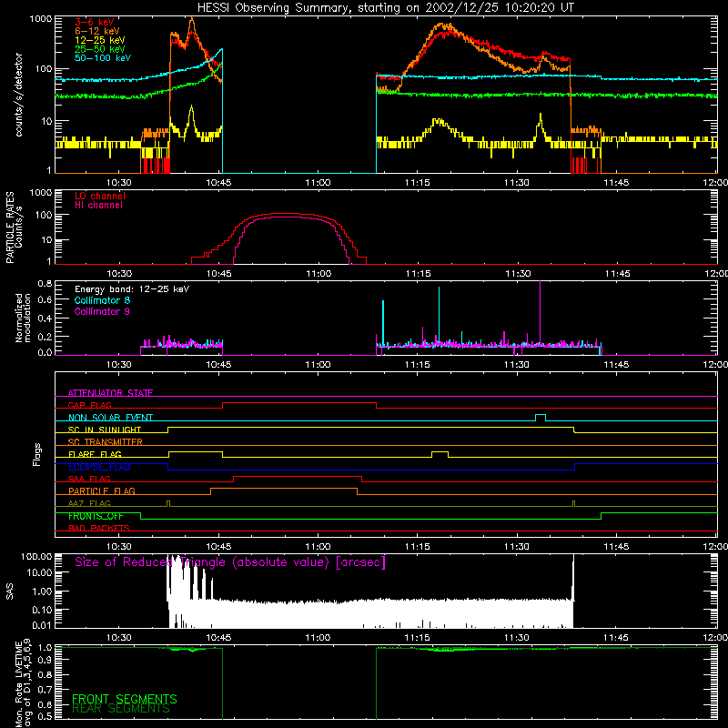
Task: Click the LO channel legend label
Action: (x=100, y=196)
